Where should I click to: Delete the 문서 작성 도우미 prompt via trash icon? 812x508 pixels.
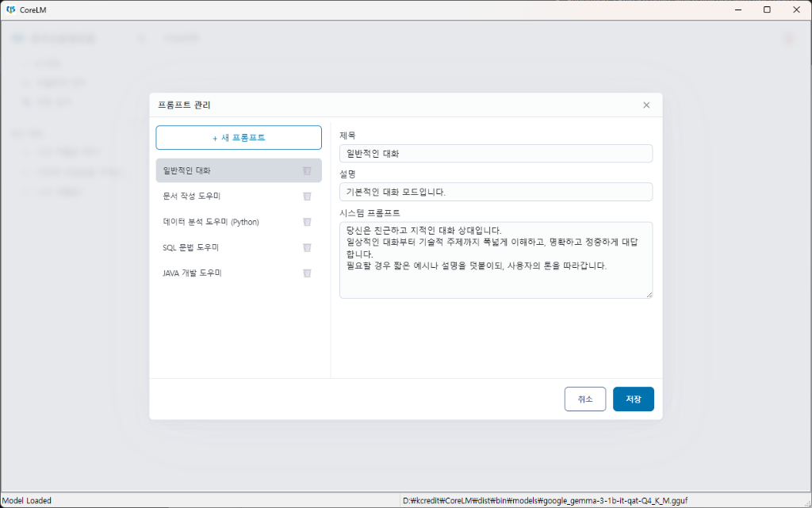click(x=307, y=196)
